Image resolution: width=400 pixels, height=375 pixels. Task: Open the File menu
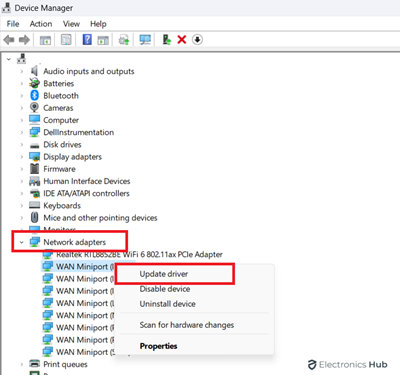click(13, 24)
